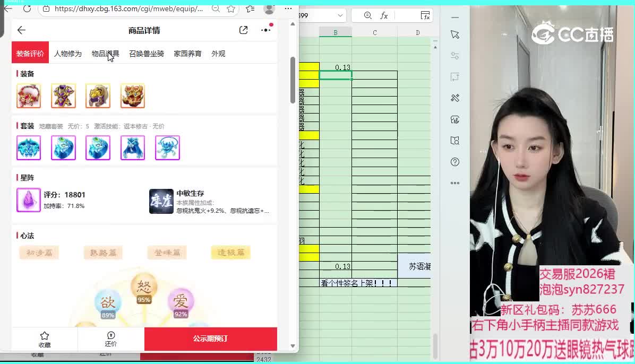Screen dimensions: 635x364
Task: Click the selection frame icon in sidebar
Action: click(x=455, y=77)
